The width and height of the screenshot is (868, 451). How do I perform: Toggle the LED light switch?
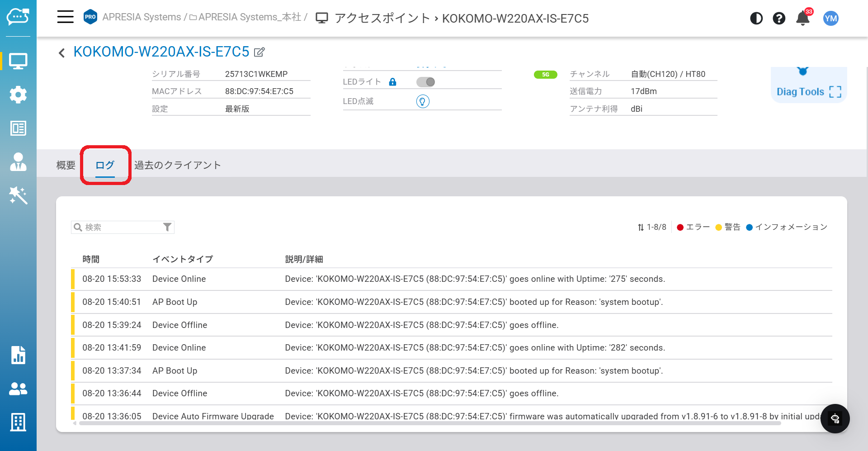coord(425,82)
